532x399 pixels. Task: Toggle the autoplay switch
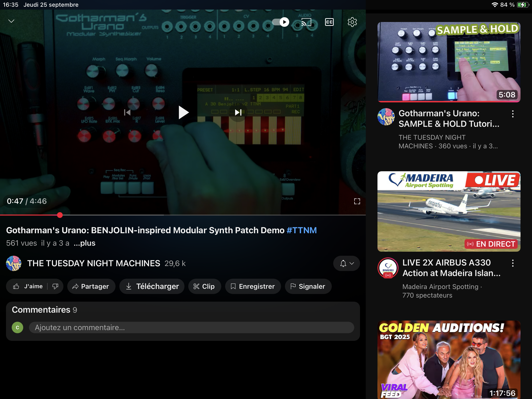click(281, 22)
